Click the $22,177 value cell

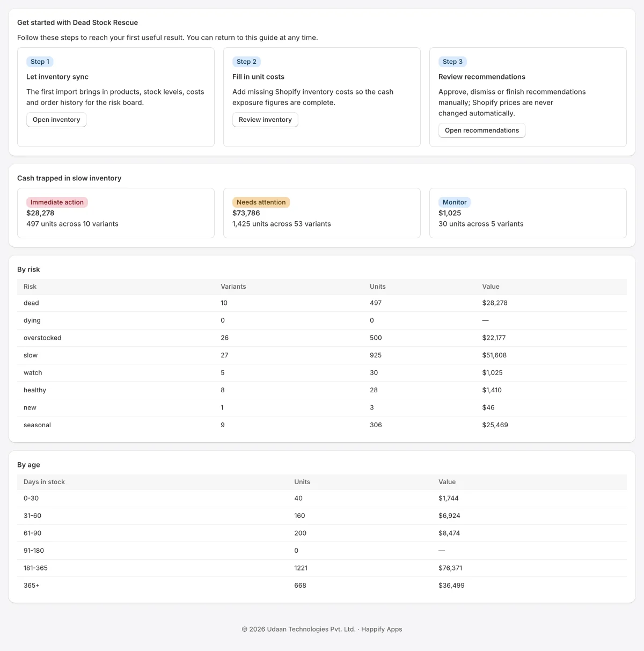(x=494, y=338)
